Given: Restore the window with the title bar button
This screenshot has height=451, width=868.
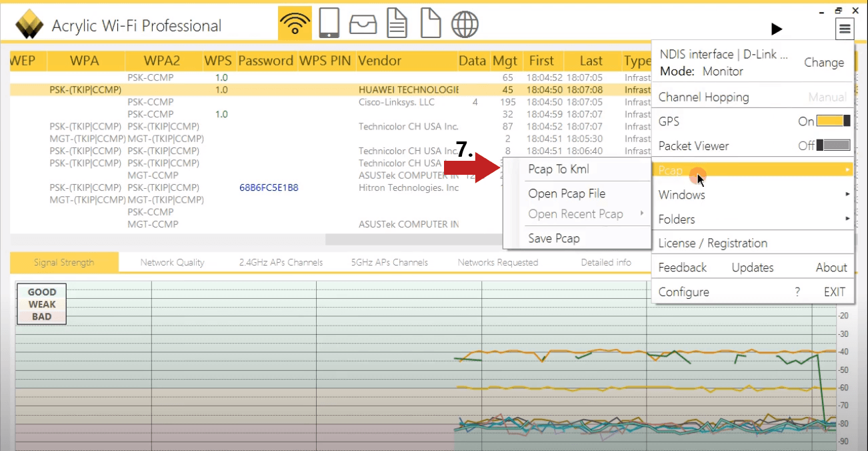Looking at the screenshot, I should click(838, 10).
